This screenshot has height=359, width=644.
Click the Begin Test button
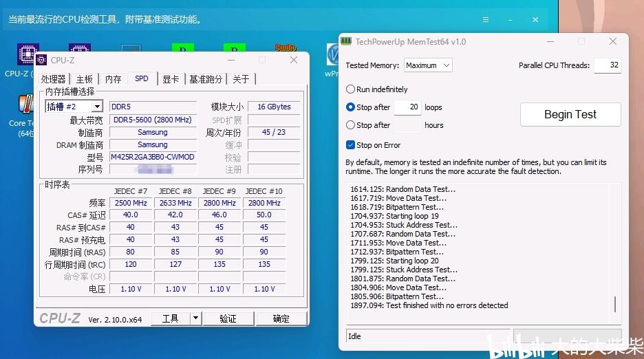570,114
